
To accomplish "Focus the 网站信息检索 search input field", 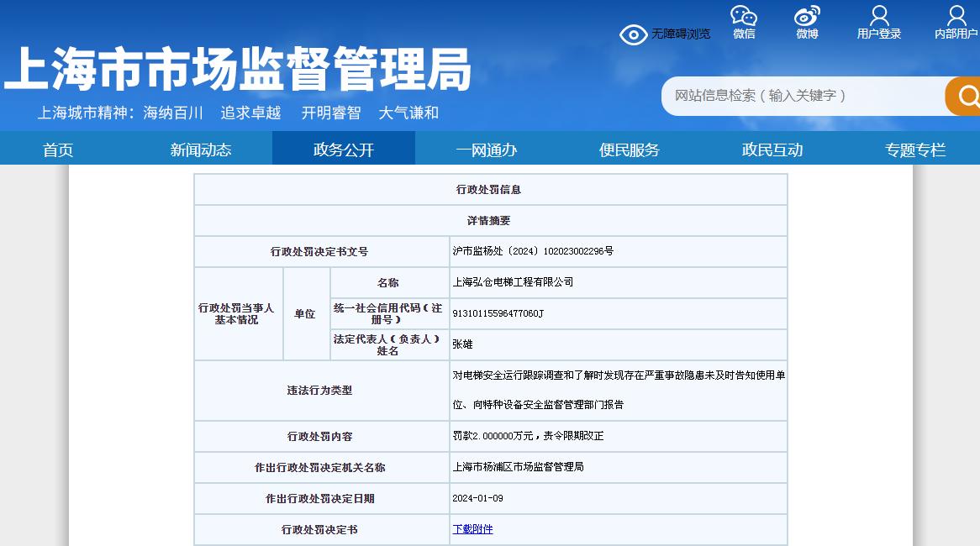I will (x=803, y=97).
